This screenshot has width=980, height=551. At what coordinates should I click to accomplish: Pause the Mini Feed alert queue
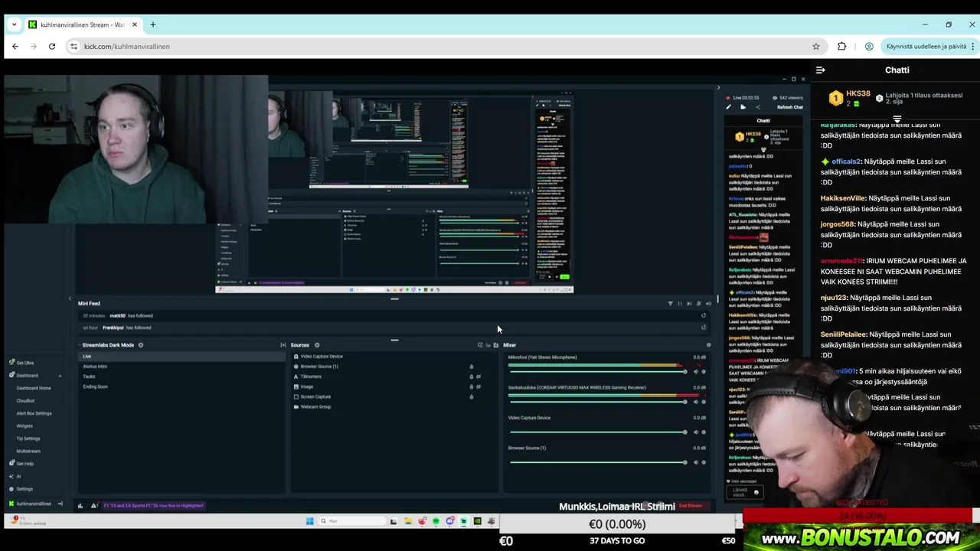679,304
